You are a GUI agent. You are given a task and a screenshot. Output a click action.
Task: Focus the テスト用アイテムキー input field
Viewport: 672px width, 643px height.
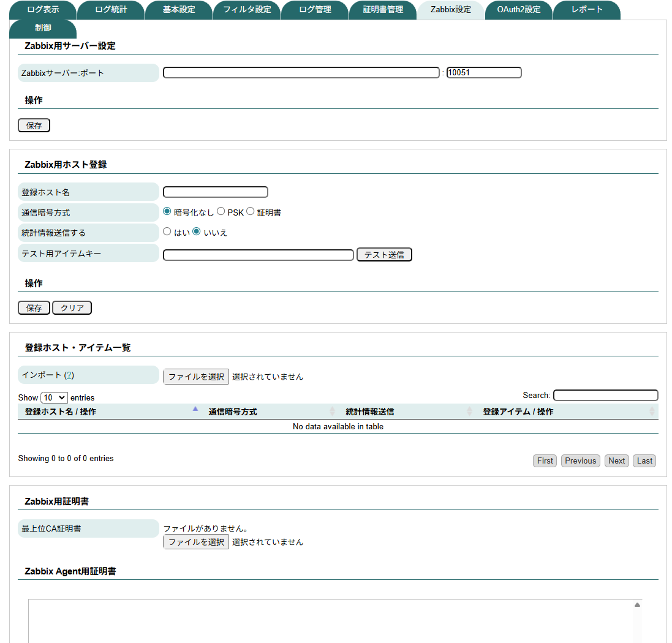coord(259,255)
